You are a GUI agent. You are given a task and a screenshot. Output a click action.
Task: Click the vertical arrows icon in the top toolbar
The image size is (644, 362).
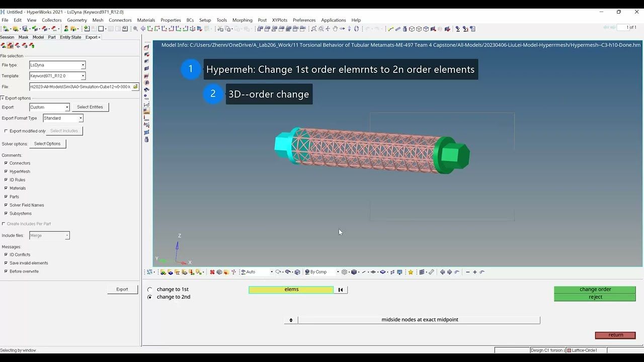[349, 29]
